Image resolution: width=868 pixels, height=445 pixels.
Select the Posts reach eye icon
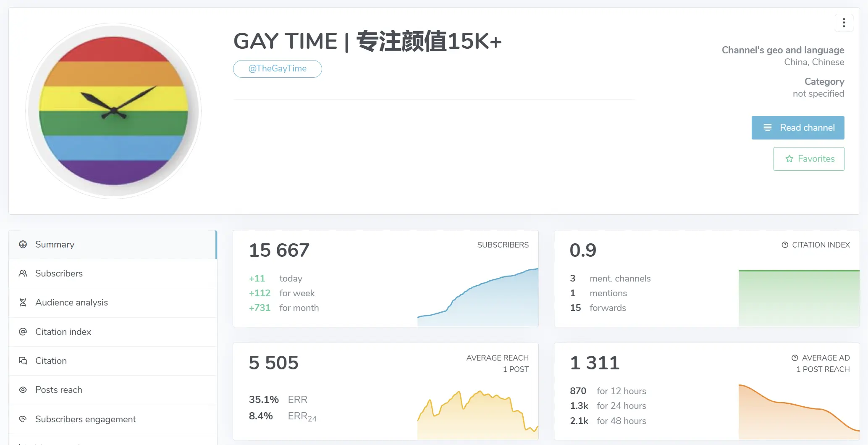(23, 390)
